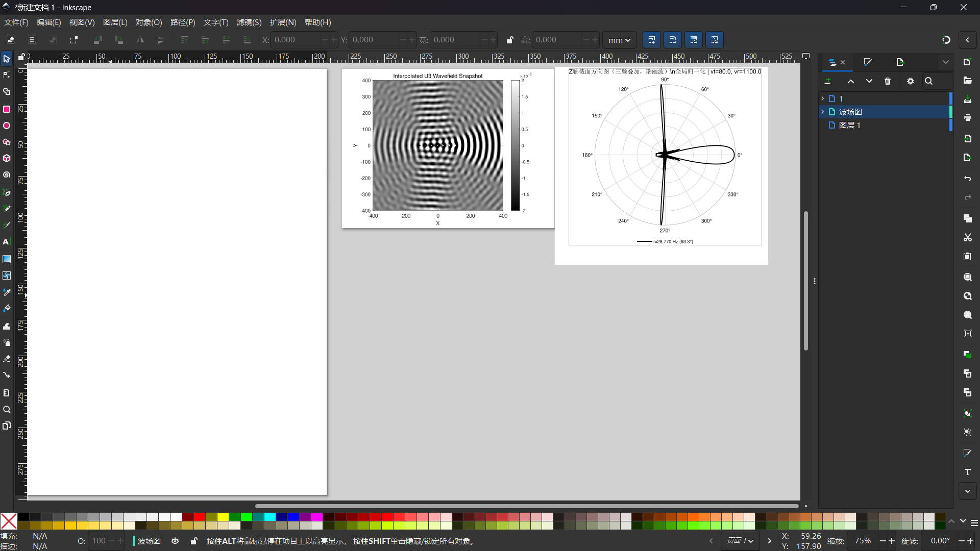
Task: Click the delete layer trash icon
Action: [x=888, y=81]
